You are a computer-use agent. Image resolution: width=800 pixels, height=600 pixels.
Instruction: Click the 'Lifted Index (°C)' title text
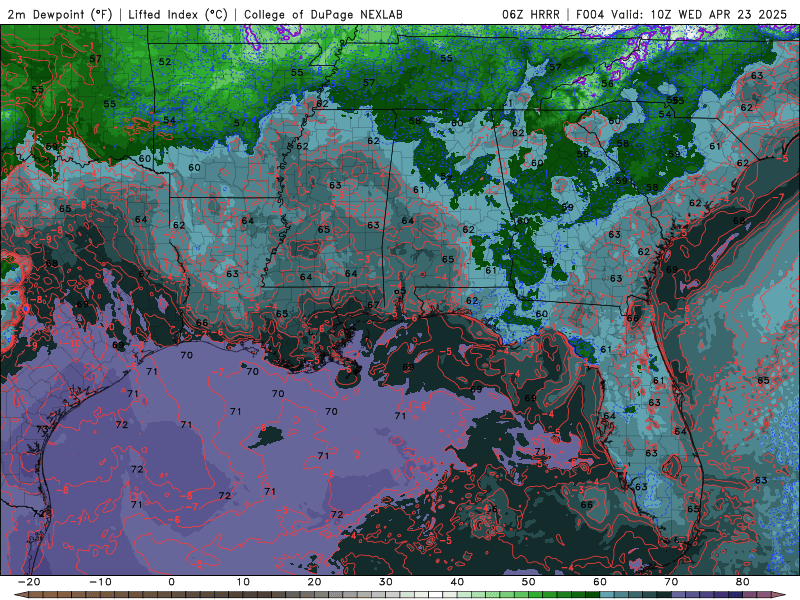(178, 14)
